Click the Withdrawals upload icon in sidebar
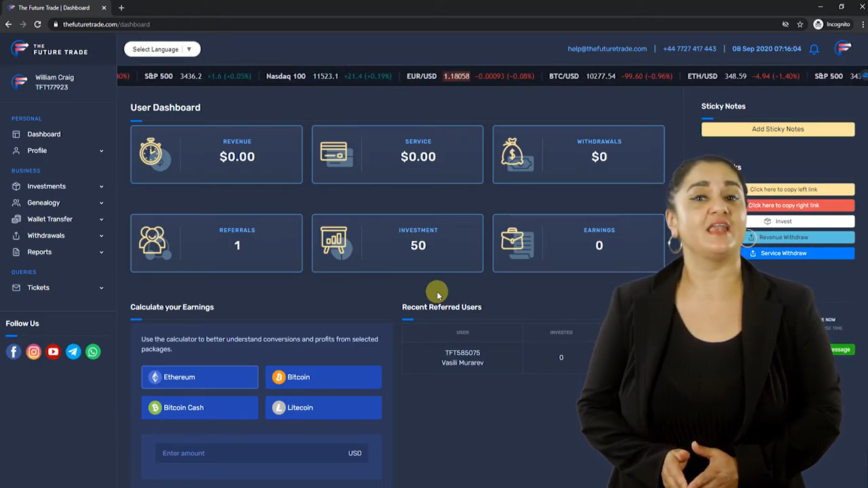The width and height of the screenshot is (868, 488). click(x=16, y=235)
